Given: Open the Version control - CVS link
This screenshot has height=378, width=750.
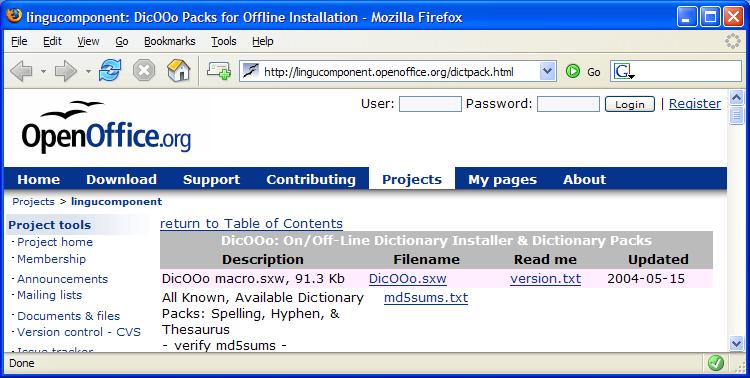Looking at the screenshot, I should (79, 332).
